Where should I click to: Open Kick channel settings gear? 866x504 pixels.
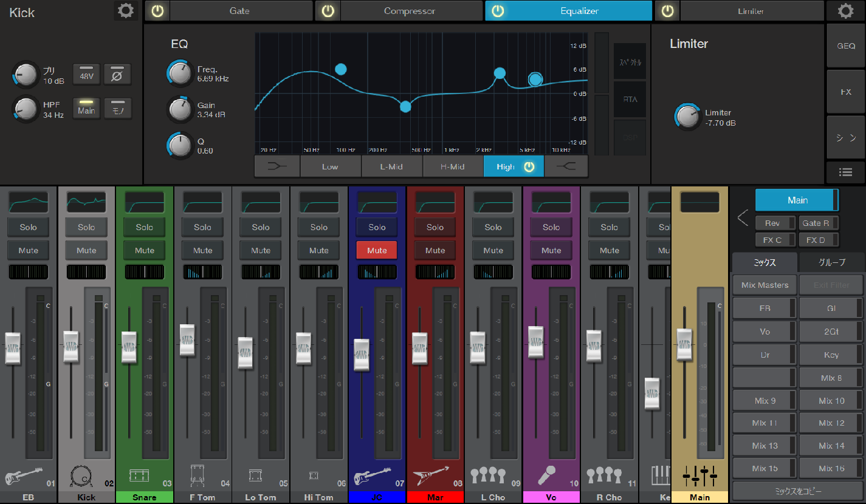point(125,11)
